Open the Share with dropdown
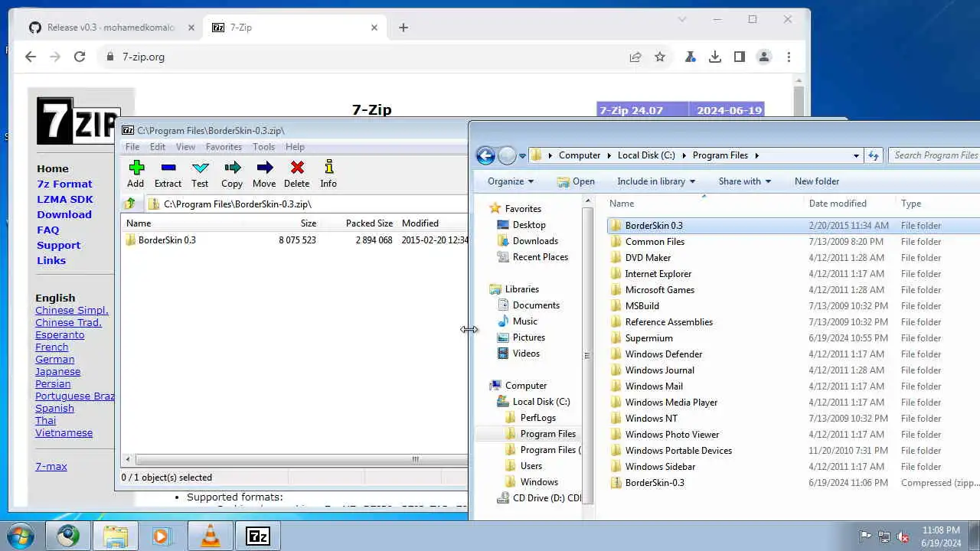Viewport: 980px width, 551px height. pyautogui.click(x=744, y=181)
